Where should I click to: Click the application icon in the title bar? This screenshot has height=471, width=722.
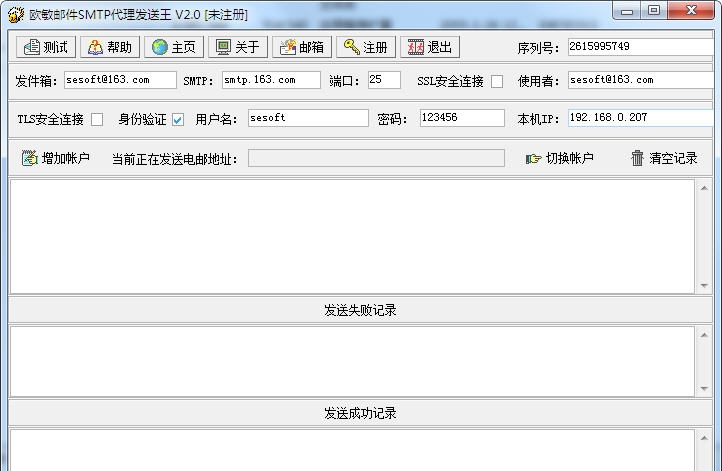[16, 14]
